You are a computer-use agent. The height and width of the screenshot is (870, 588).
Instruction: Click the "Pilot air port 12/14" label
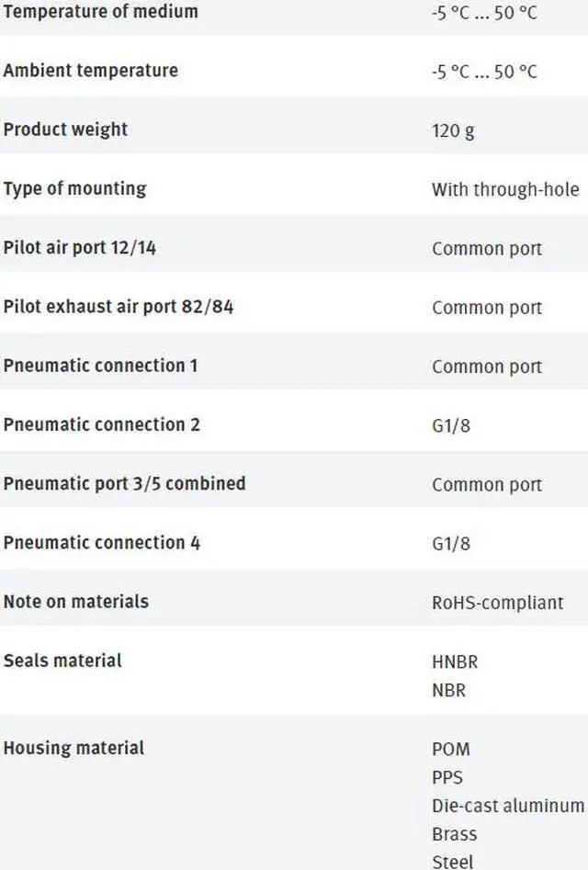click(x=79, y=248)
